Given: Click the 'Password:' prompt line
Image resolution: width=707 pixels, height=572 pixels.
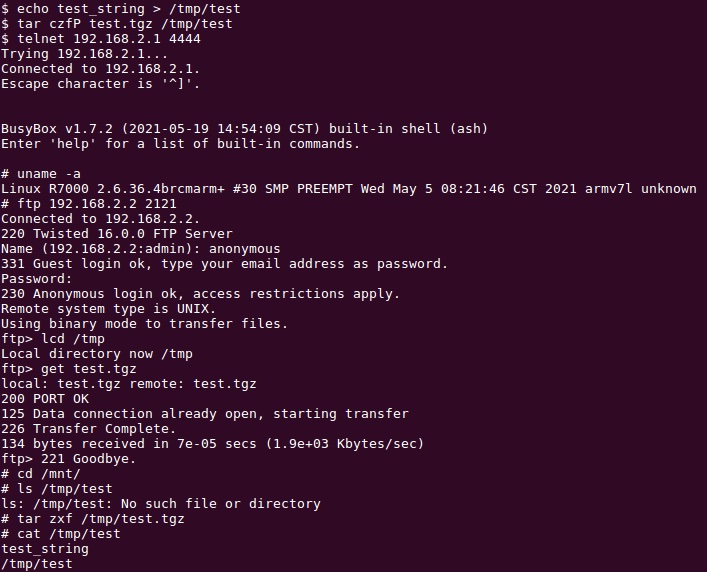Looking at the screenshot, I should [x=37, y=279].
